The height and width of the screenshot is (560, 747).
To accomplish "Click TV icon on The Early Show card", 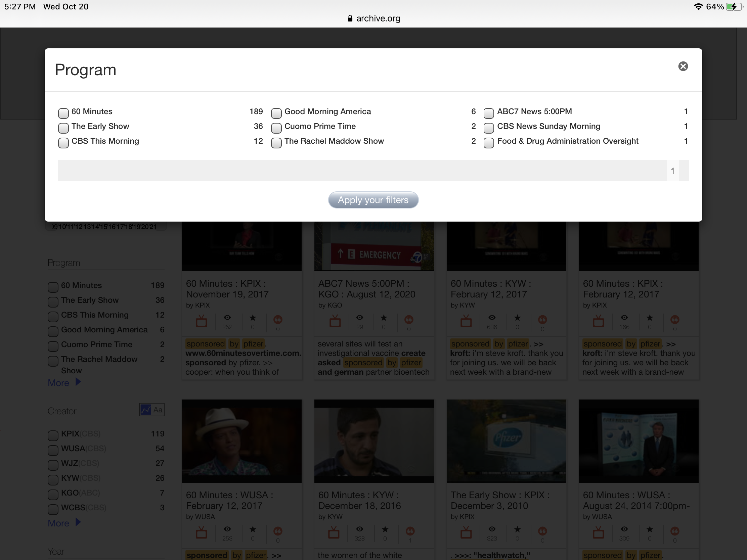I will (x=466, y=532).
